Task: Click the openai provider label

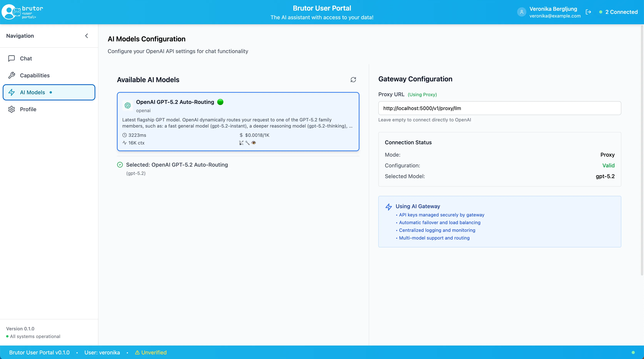Action: coord(143,111)
